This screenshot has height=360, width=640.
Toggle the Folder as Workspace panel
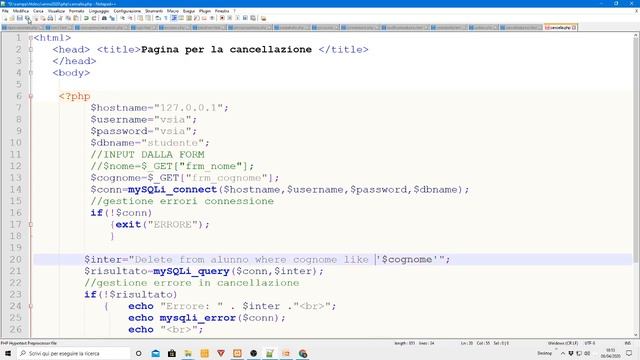[204, 18]
